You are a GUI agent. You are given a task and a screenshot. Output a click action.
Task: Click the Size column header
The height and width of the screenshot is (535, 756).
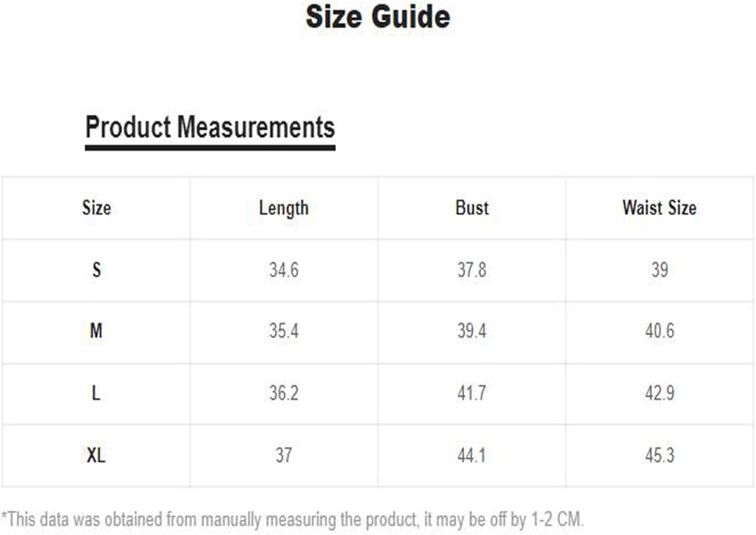click(96, 208)
